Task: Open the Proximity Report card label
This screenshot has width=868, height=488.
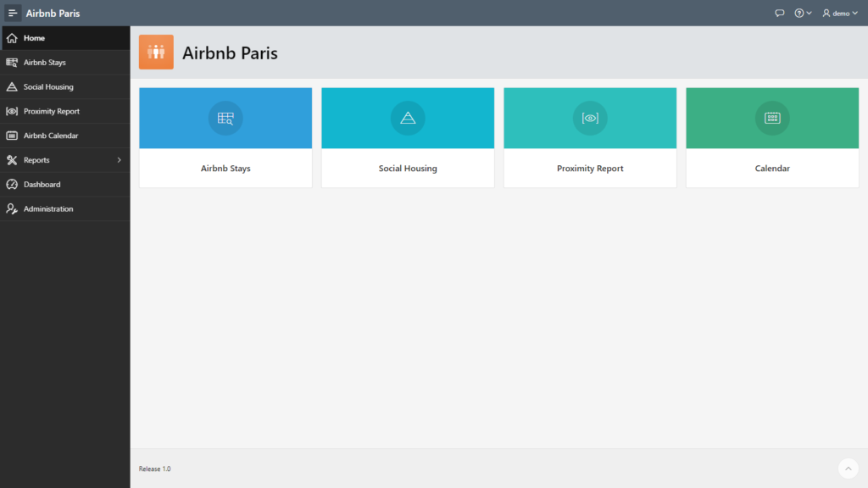Action: (590, 169)
